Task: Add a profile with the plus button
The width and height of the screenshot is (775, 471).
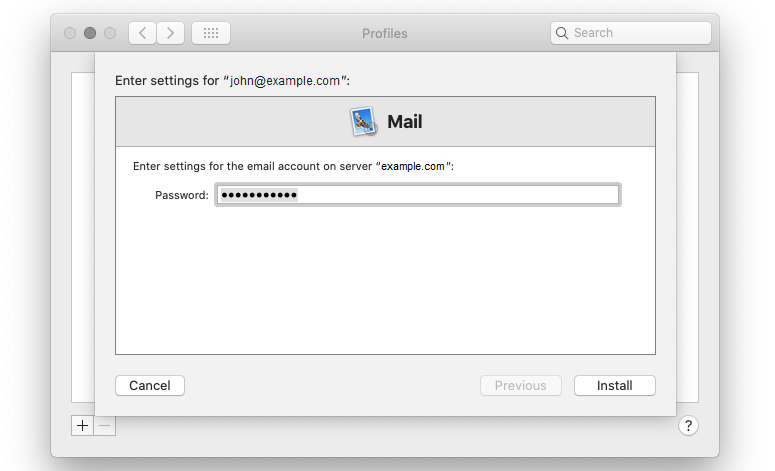Action: pyautogui.click(x=82, y=425)
